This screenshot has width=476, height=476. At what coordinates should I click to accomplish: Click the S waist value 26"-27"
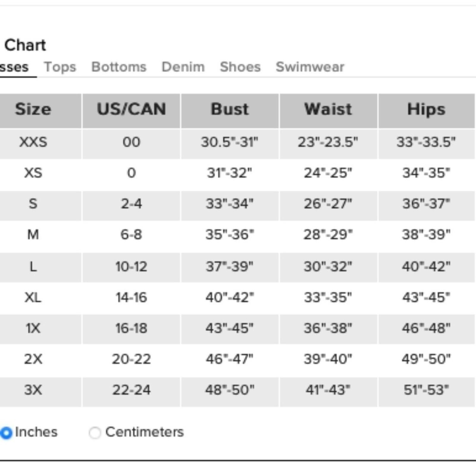[x=328, y=204]
